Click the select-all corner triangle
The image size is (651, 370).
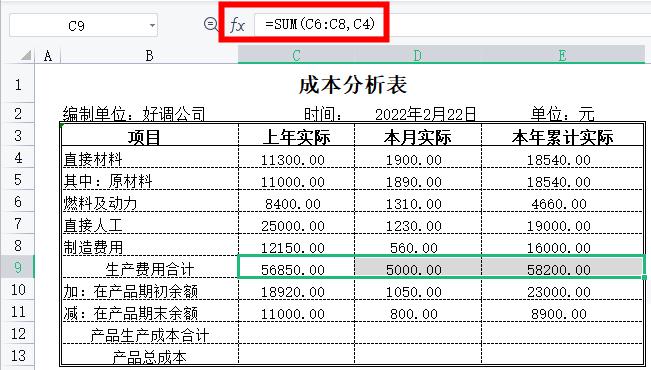tap(26, 55)
